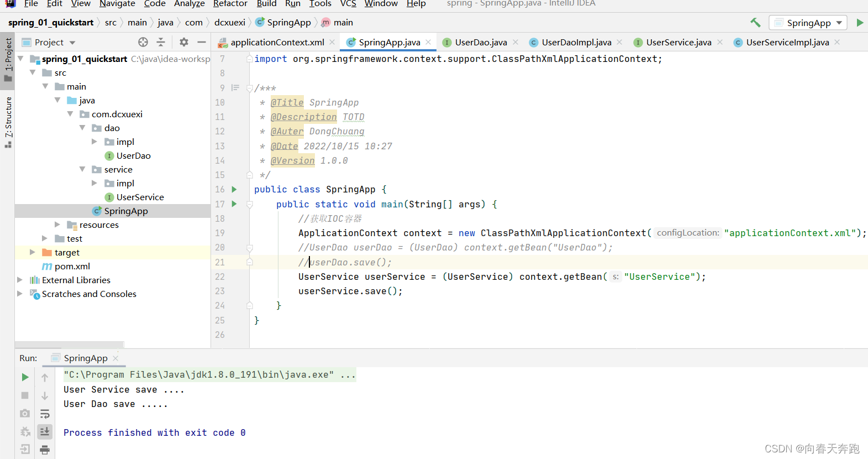This screenshot has height=459, width=868.
Task: Click the stop process icon
Action: (x=25, y=395)
